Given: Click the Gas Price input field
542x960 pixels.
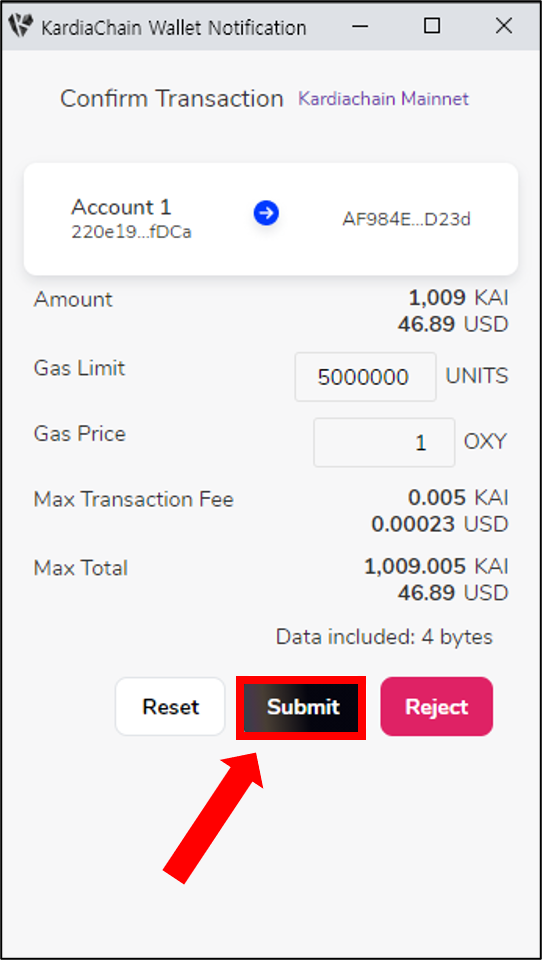Looking at the screenshot, I should [x=384, y=442].
